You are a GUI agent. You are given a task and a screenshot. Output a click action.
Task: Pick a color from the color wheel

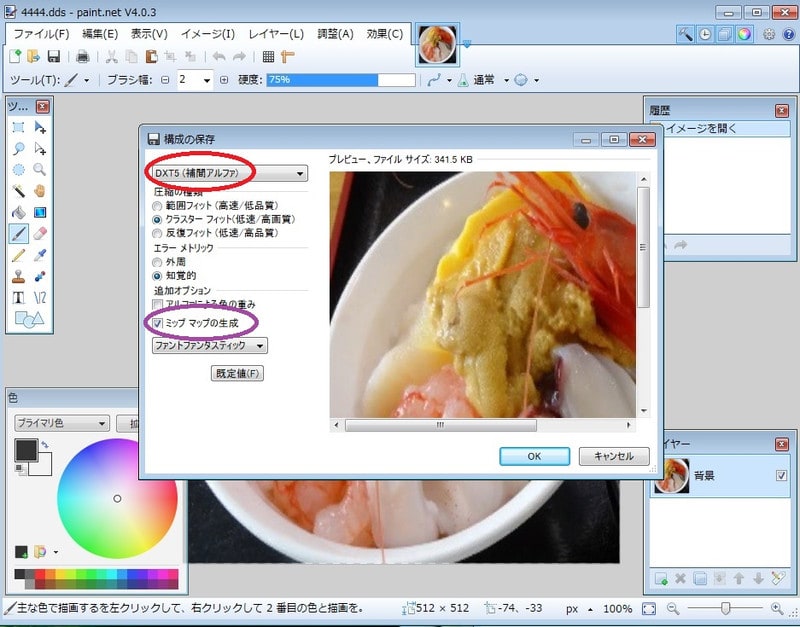coord(108,510)
